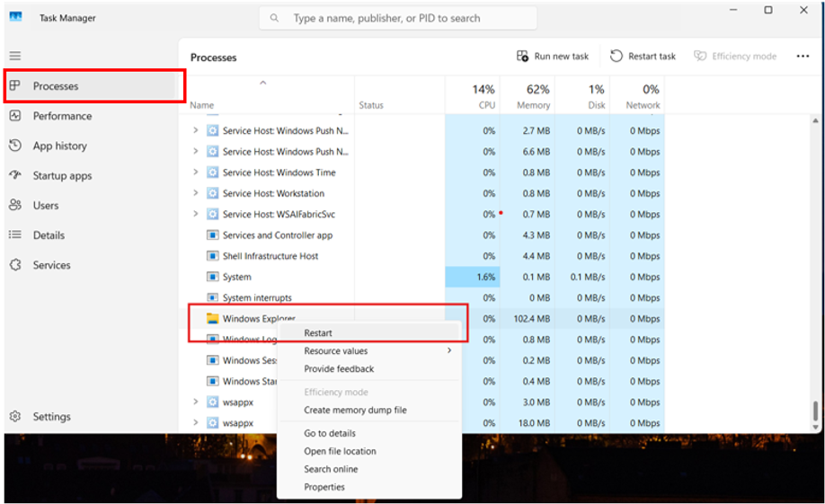Click the Run new task icon

coord(522,56)
